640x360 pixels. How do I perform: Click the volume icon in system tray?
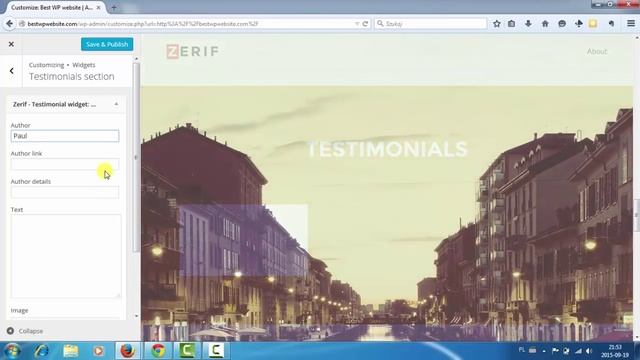pyautogui.click(x=589, y=351)
